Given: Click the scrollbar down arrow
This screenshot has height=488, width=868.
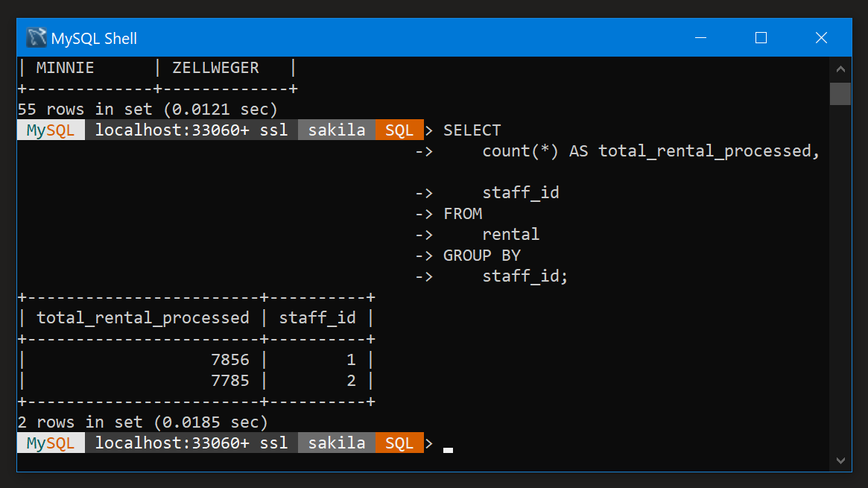Looking at the screenshot, I should coord(840,459).
